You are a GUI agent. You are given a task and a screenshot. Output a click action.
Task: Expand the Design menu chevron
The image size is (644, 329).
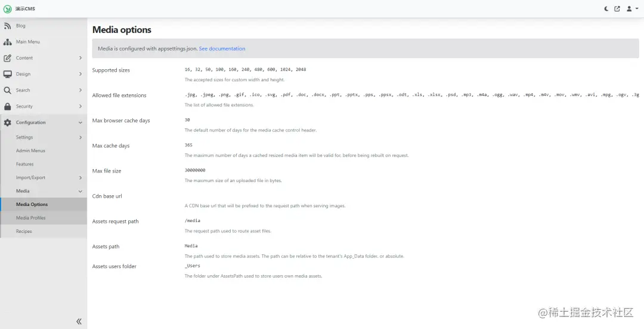coord(80,74)
